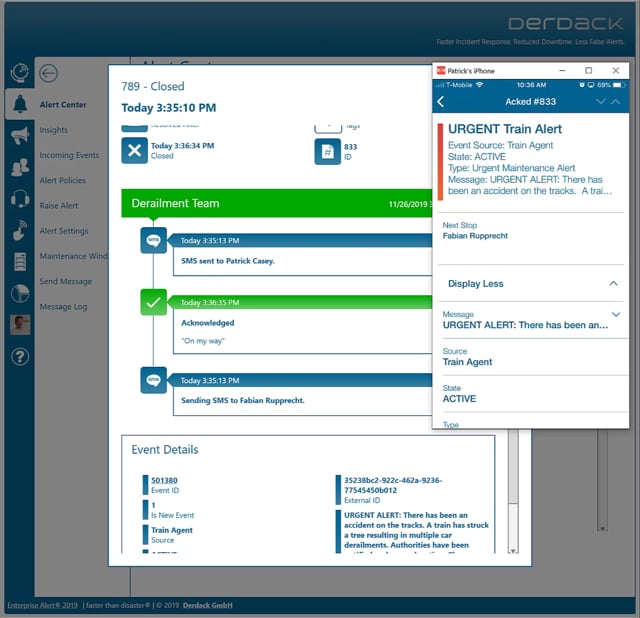
Task: Select the 'On my way' acknowledgement note
Action: pyautogui.click(x=203, y=341)
